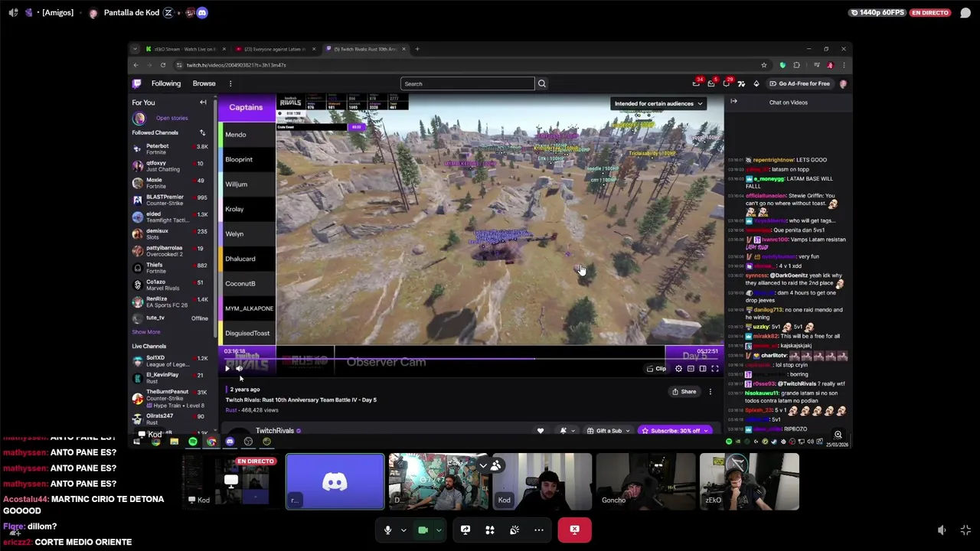980x551 pixels.
Task: Open BLASTPremier channel in sidebar
Action: point(169,200)
